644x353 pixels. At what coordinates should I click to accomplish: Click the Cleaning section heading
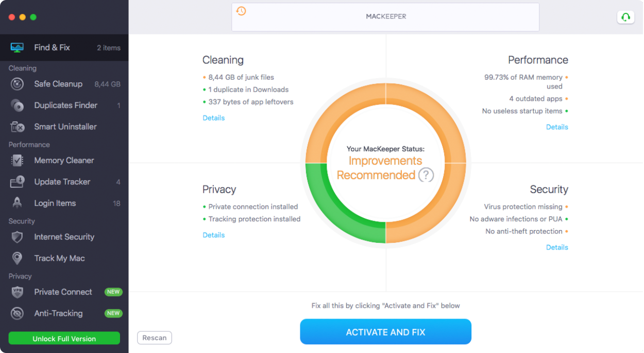click(223, 60)
